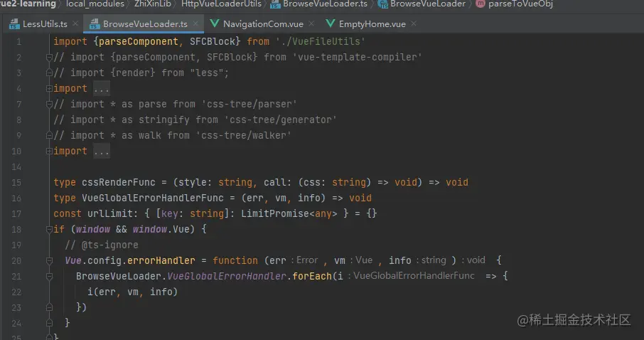Select the BrowseVueLoader.ts editor tab

click(145, 24)
